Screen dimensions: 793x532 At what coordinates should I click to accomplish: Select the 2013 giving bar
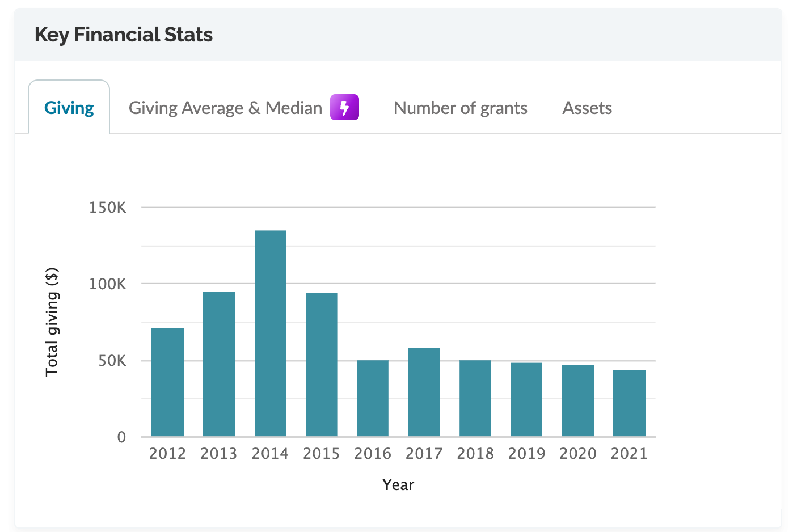(x=218, y=364)
